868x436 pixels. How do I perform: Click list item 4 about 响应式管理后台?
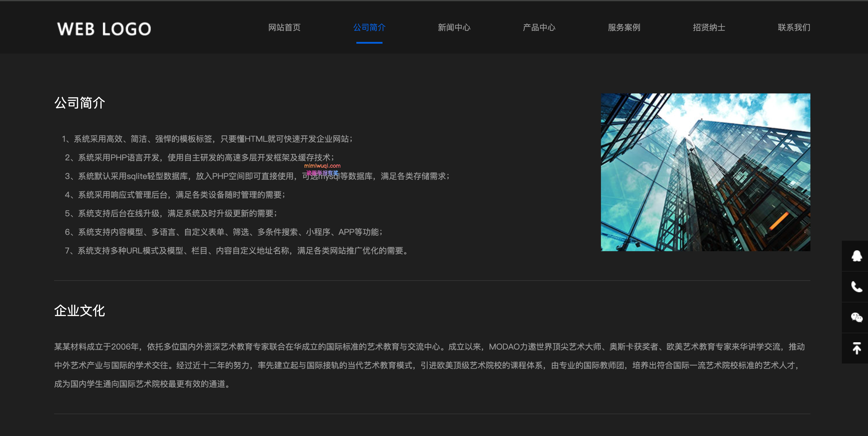[x=175, y=194]
